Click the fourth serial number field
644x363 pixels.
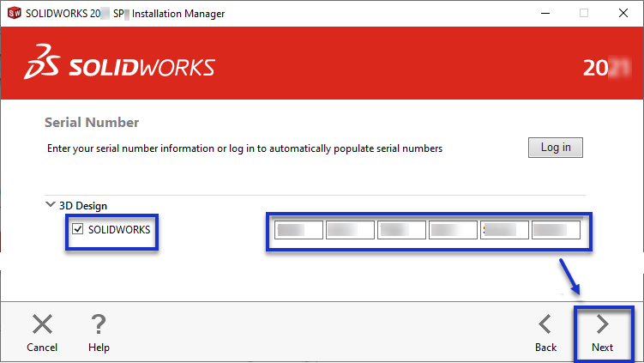coord(453,230)
